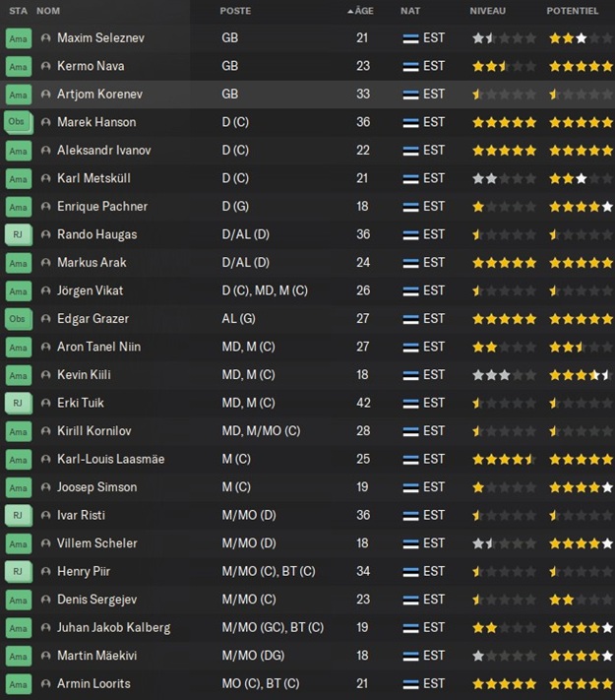Click the person icon next to Markus Arak
The height and width of the screenshot is (700, 615).
pos(45,263)
